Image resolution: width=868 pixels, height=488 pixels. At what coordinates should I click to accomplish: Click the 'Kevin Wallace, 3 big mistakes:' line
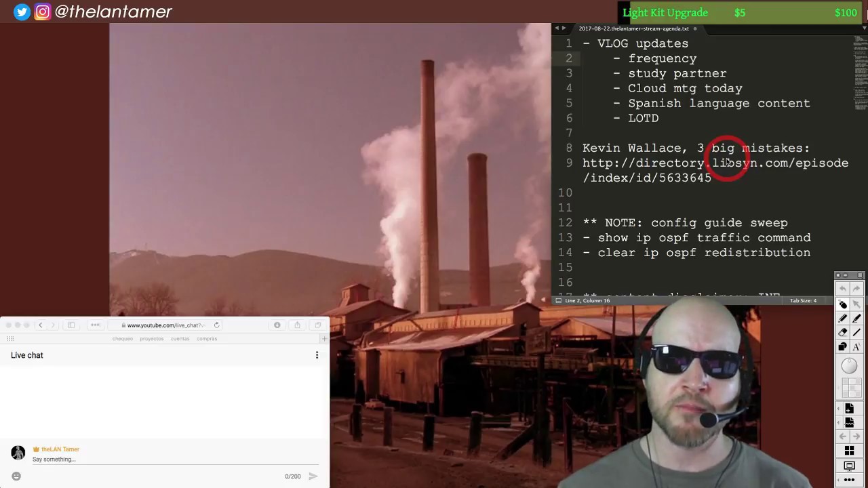point(696,148)
